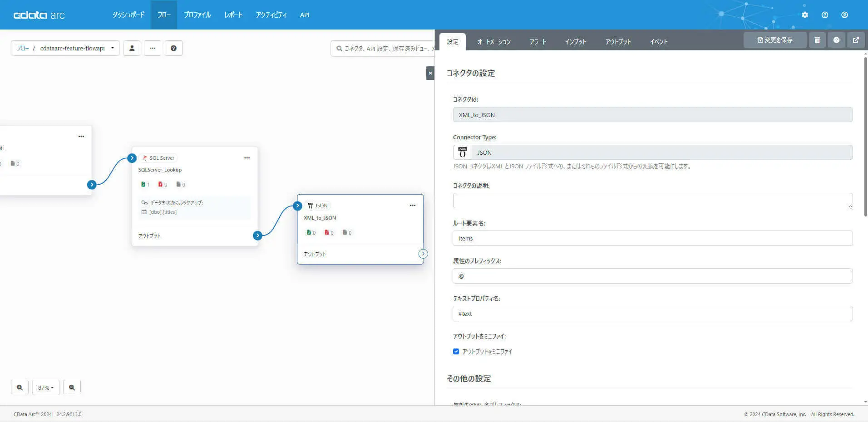Open the レポート navigation item
Image resolution: width=868 pixels, height=422 pixels.
click(x=233, y=15)
